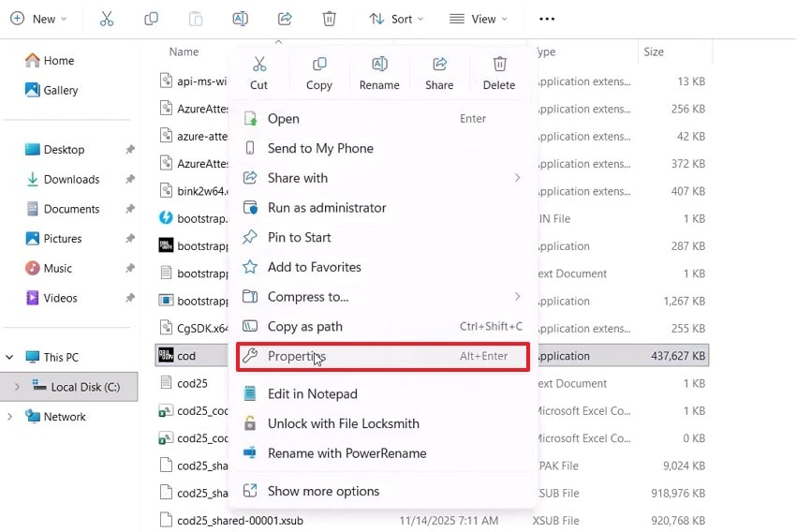Viewport: 796px width, 532px height.
Task: Click the Copy icon in top toolbar
Action: [x=152, y=19]
